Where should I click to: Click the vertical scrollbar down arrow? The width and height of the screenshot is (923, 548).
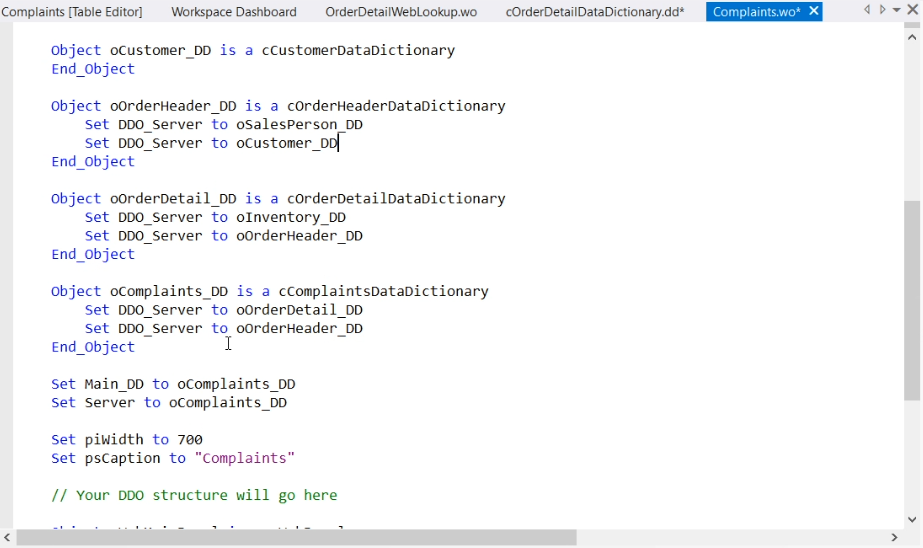click(912, 519)
